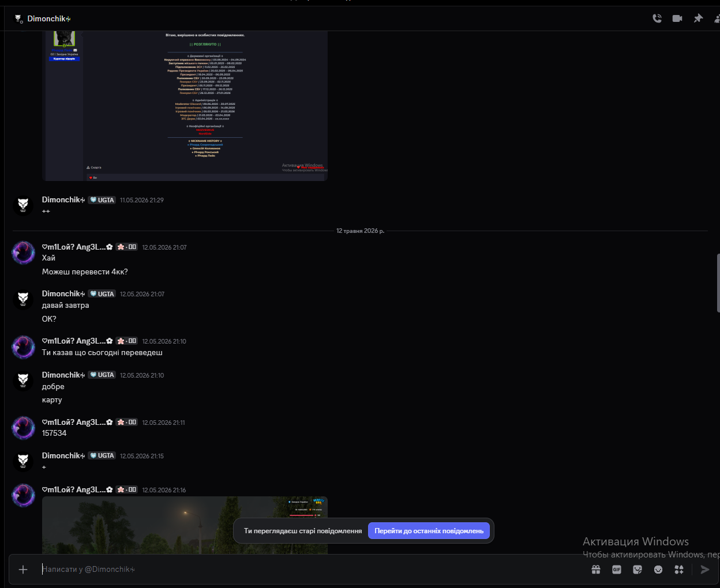Open the apps launcher icon
The image size is (720, 588).
679,570
